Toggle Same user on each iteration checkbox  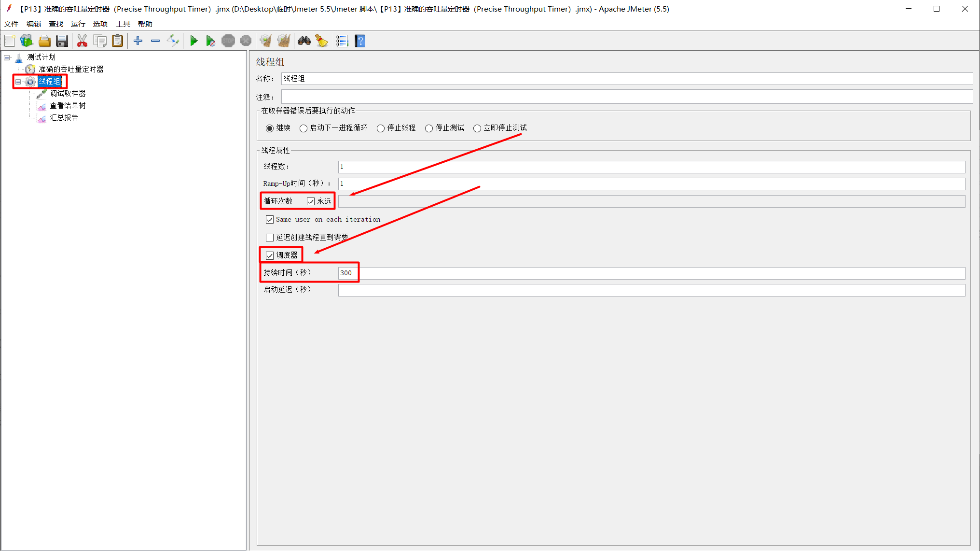[x=270, y=220]
